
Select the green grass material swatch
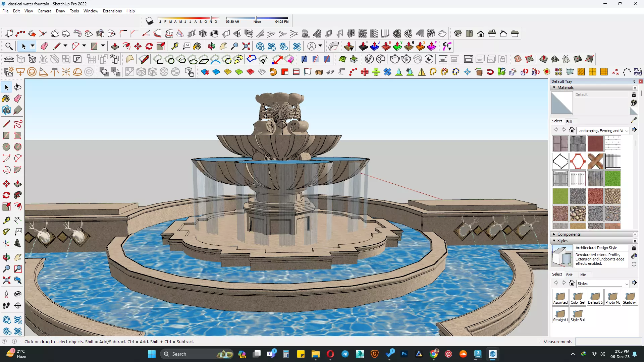pyautogui.click(x=612, y=179)
